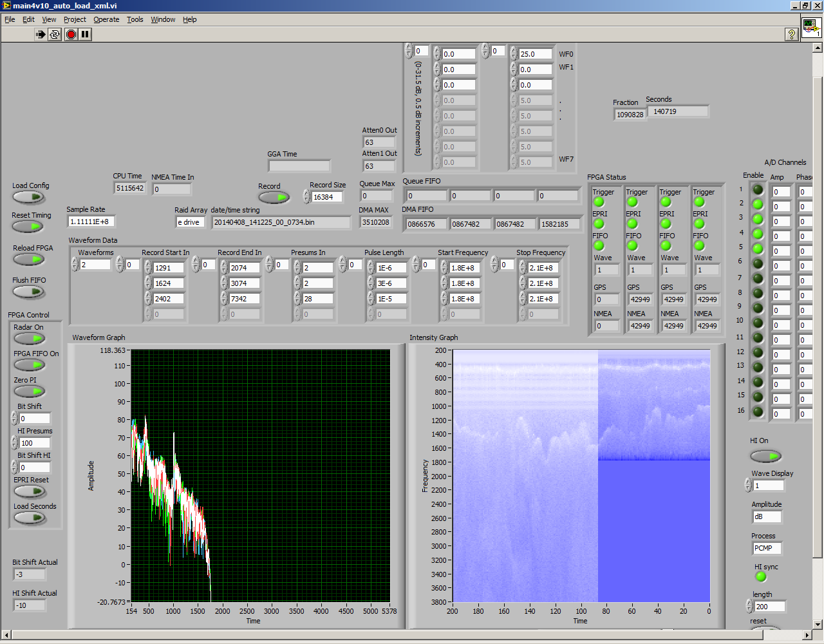This screenshot has height=644, width=824.
Task: Click the Sample Rate input field
Action: [91, 222]
